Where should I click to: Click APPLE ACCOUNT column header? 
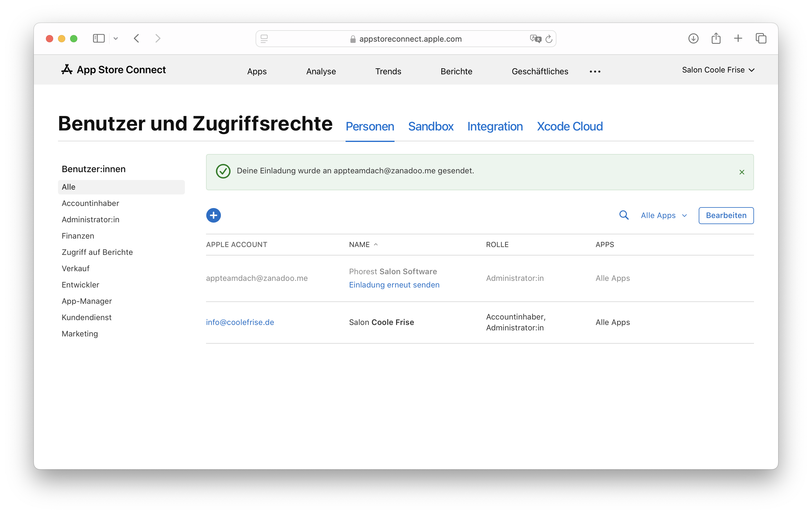(237, 244)
